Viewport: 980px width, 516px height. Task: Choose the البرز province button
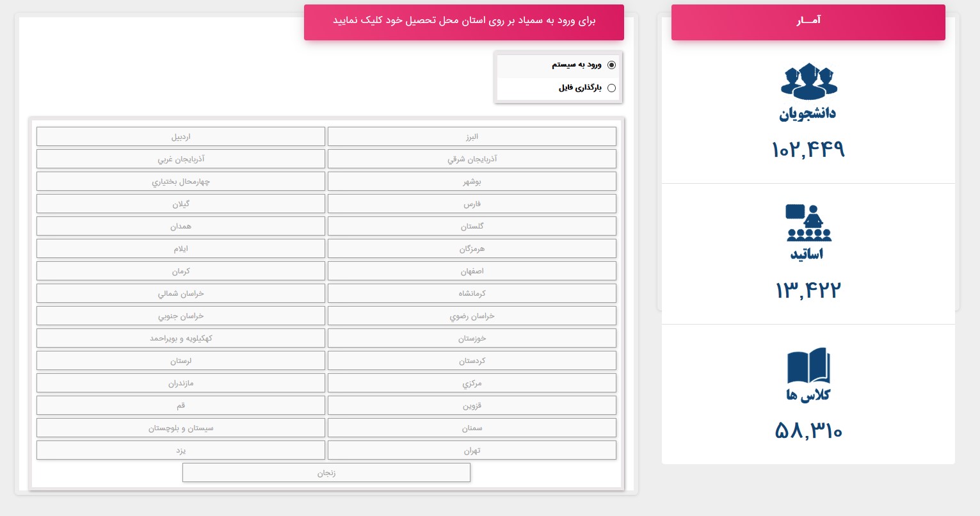pyautogui.click(x=472, y=136)
